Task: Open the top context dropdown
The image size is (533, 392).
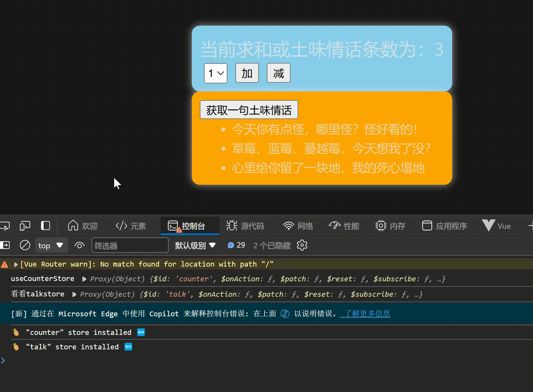Action: coord(51,245)
